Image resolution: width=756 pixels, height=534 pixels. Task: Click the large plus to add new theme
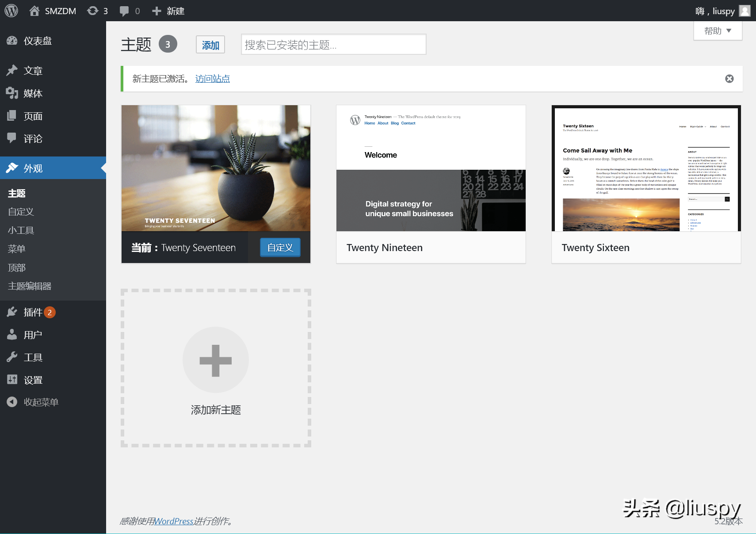216,360
